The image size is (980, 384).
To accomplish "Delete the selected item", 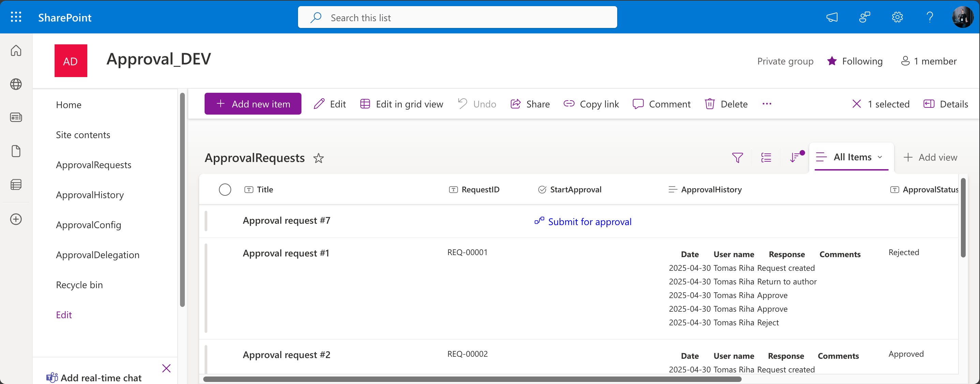I will [726, 104].
